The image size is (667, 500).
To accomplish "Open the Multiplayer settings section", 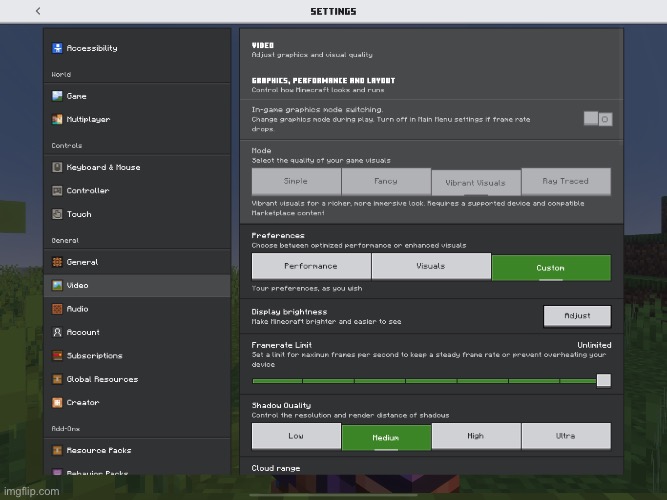I will (137, 120).
